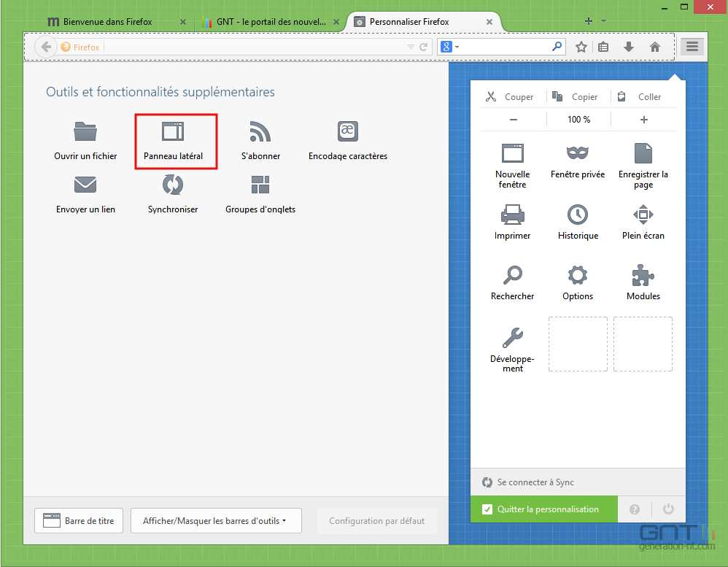
Task: Click the Modules puzzle piece icon
Action: 643,275
